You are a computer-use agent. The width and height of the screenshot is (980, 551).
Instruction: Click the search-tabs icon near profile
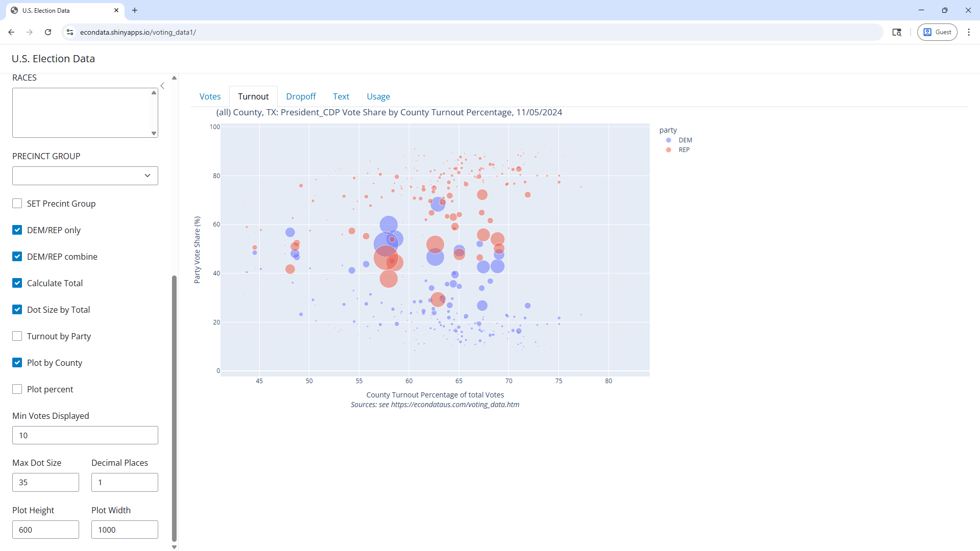[x=897, y=32]
